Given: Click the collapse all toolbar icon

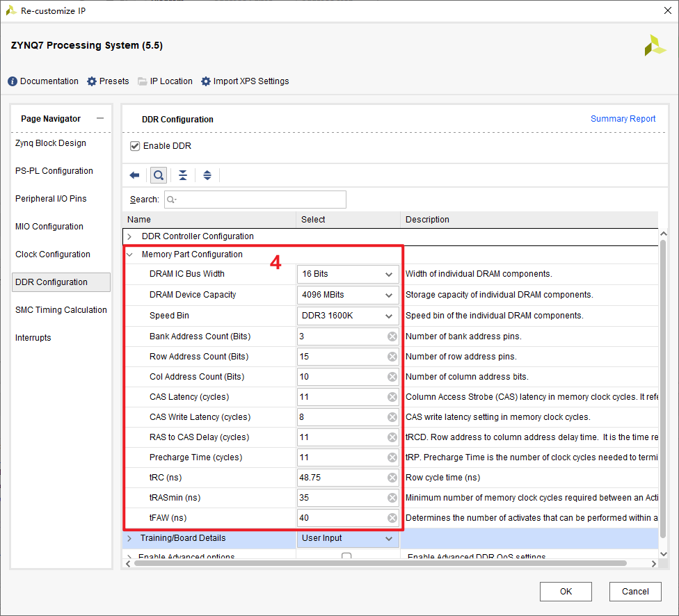Looking at the screenshot, I should tap(183, 175).
